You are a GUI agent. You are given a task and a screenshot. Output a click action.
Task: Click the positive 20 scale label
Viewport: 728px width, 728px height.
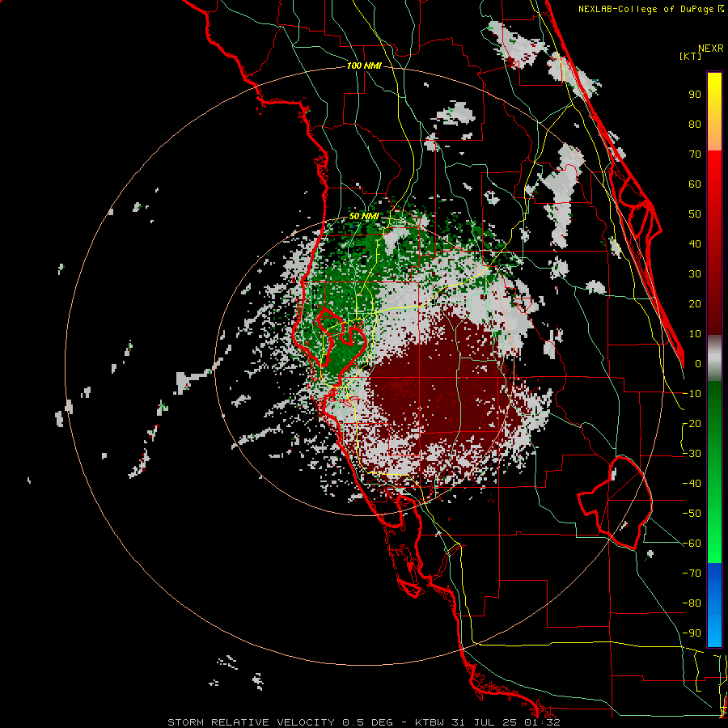(x=695, y=303)
